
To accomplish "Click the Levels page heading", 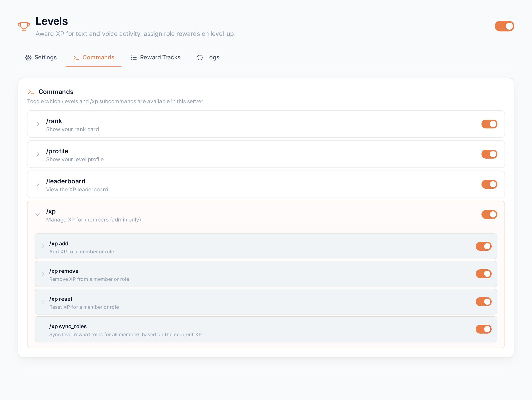I will (x=52, y=21).
